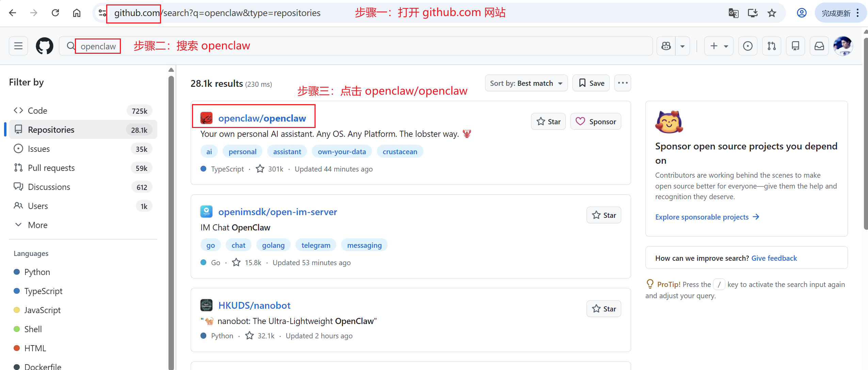Select the Issues filter

click(39, 149)
